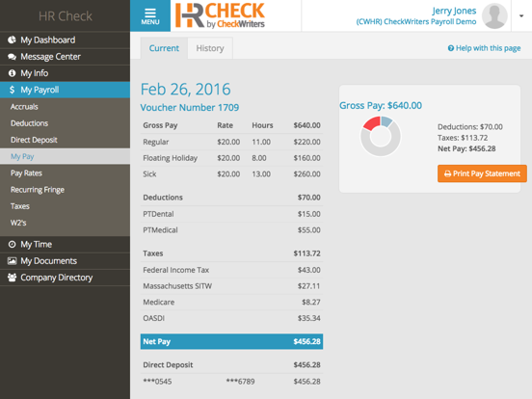The height and width of the screenshot is (399, 532).
Task: Open My Dashboard in sidebar
Action: 65,40
